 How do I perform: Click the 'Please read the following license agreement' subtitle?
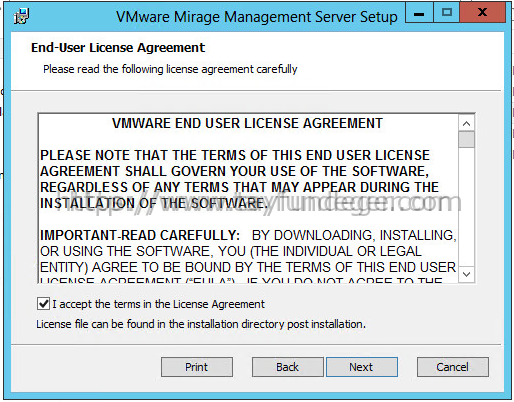[x=170, y=69]
